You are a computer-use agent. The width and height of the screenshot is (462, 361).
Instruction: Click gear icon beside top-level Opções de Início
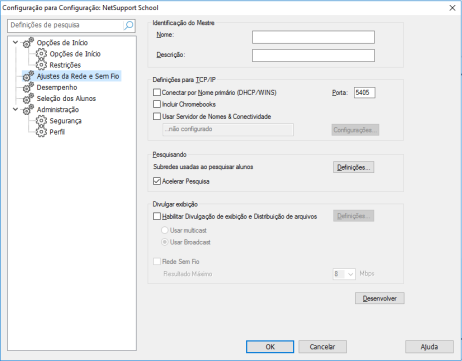[x=28, y=42]
